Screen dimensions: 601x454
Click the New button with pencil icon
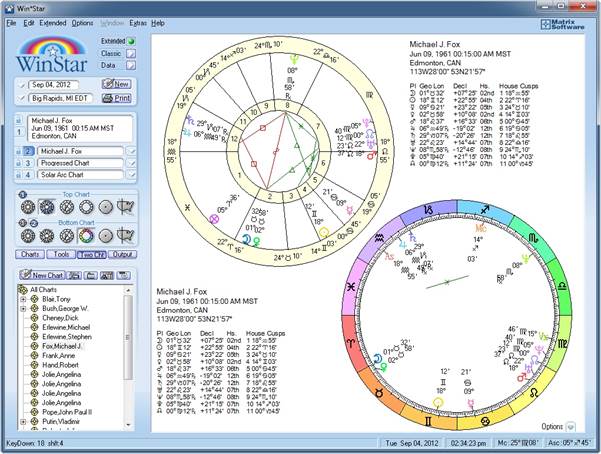[x=116, y=84]
